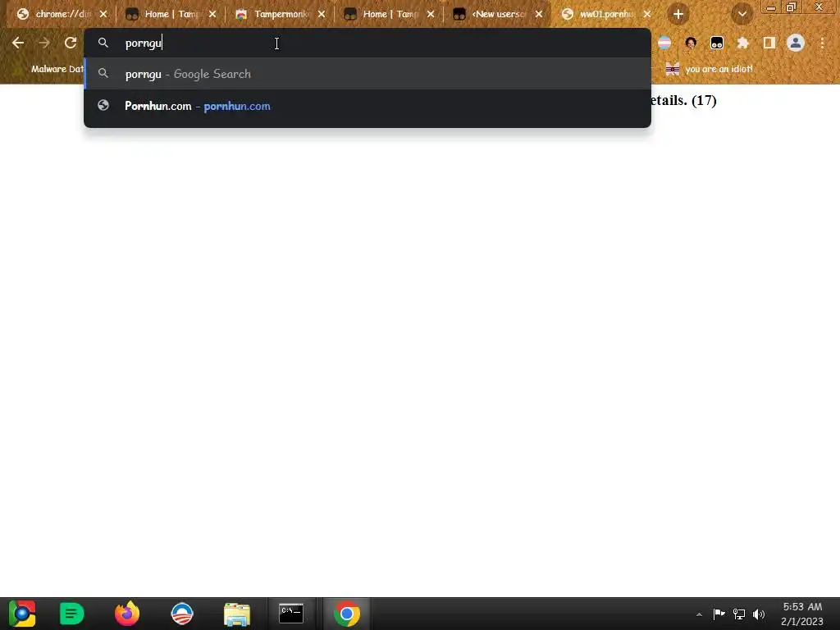The height and width of the screenshot is (630, 840).
Task: Click the favicon of 'you are an idiot!' bookmark
Action: coord(673,69)
